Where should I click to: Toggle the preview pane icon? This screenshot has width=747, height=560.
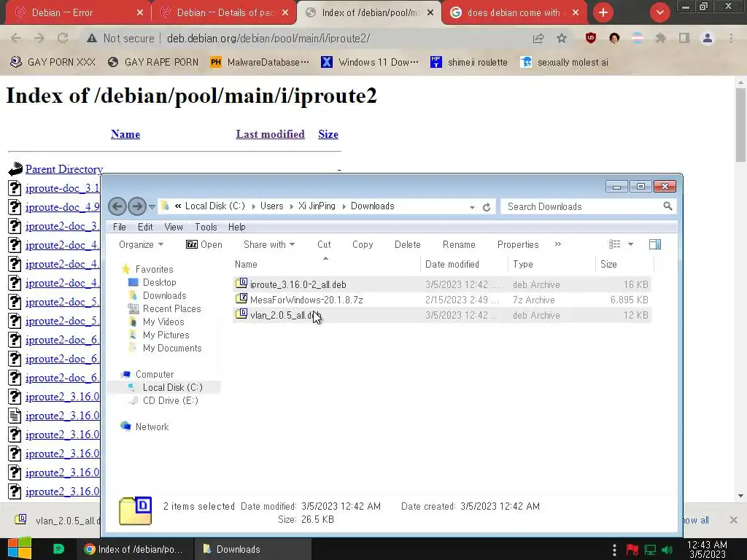point(655,244)
